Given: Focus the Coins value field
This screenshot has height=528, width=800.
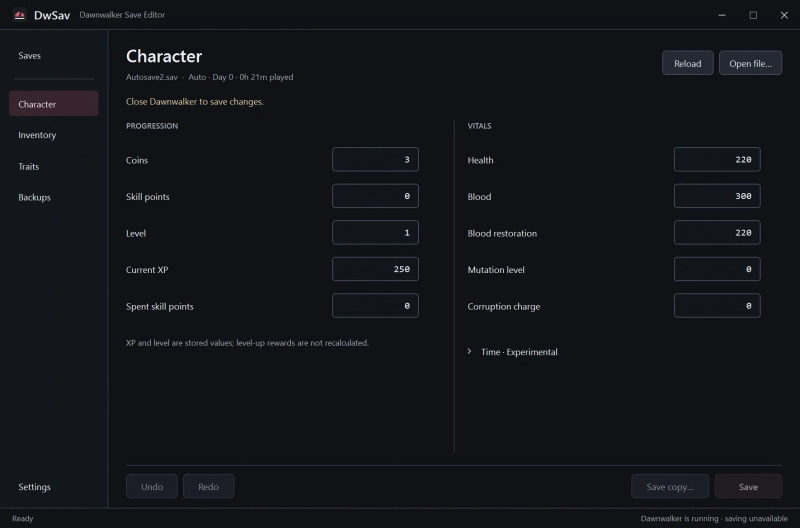Looking at the screenshot, I should (x=375, y=160).
